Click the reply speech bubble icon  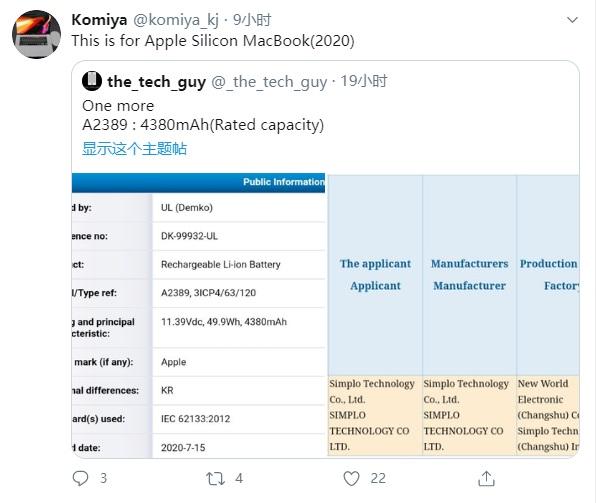80,478
